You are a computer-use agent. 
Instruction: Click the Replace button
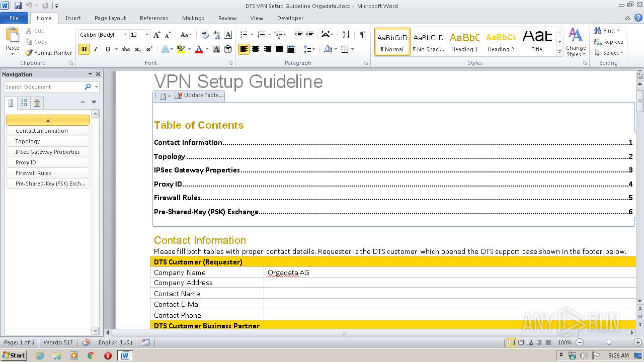[x=608, y=42]
